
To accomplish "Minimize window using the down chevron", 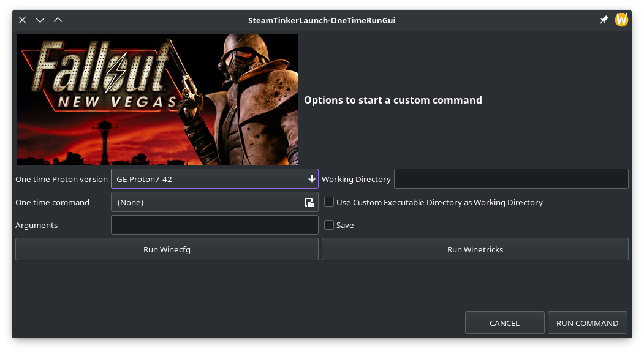I will pyautogui.click(x=40, y=20).
